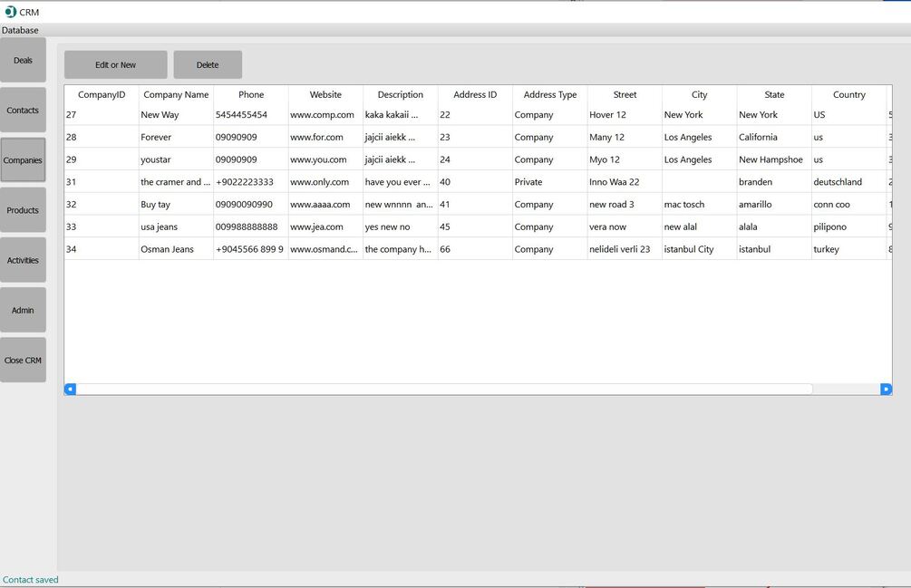Viewport: 911px width, 588px height.
Task: Click the Edit or New button
Action: point(114,64)
